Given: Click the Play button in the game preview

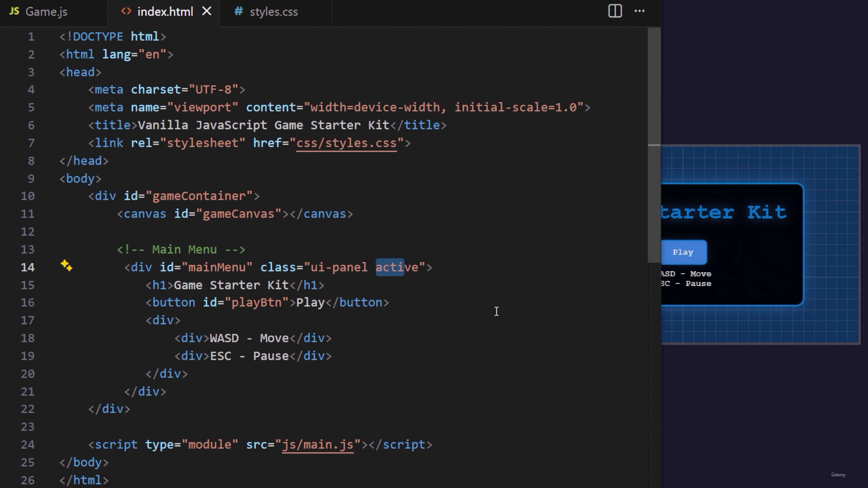Looking at the screenshot, I should (683, 252).
